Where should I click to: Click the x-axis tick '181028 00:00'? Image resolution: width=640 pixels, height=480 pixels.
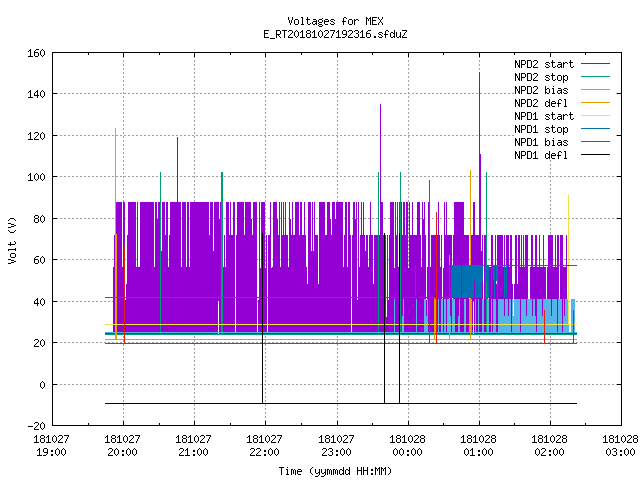407,446
